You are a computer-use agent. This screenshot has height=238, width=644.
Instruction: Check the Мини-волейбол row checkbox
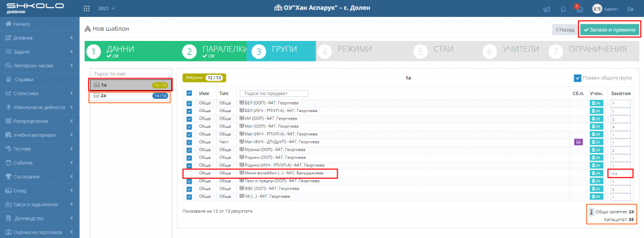189,174
